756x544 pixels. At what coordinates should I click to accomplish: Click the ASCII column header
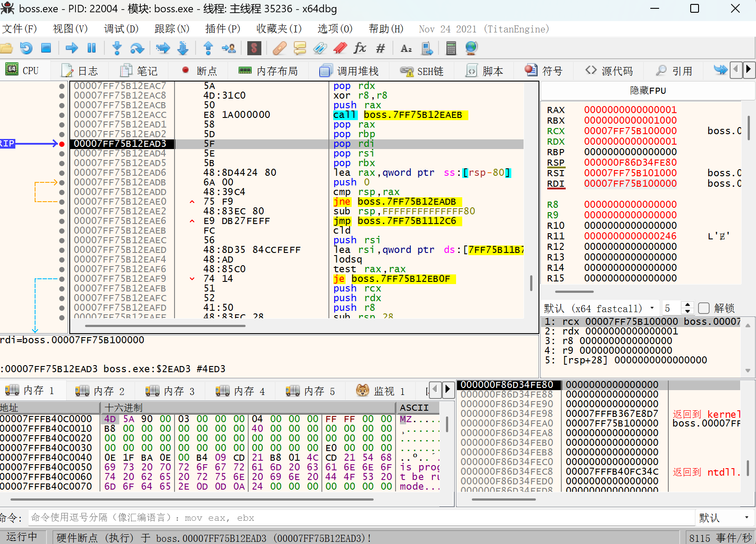pos(418,408)
